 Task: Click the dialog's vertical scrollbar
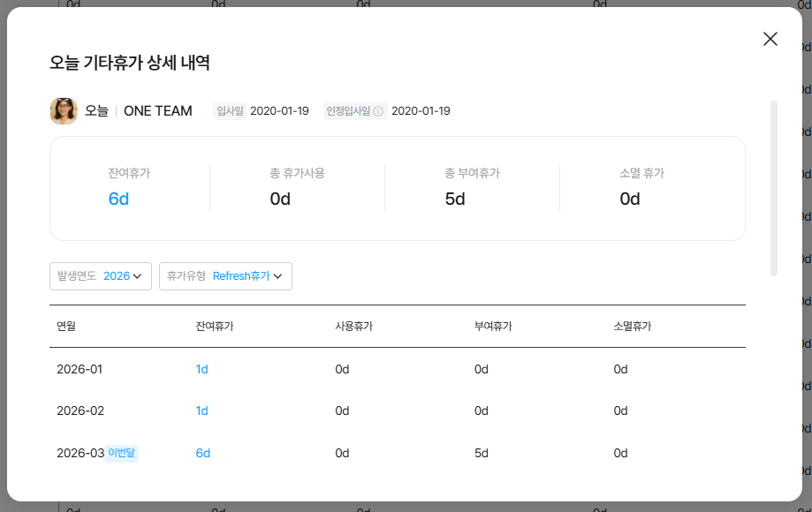[774, 188]
